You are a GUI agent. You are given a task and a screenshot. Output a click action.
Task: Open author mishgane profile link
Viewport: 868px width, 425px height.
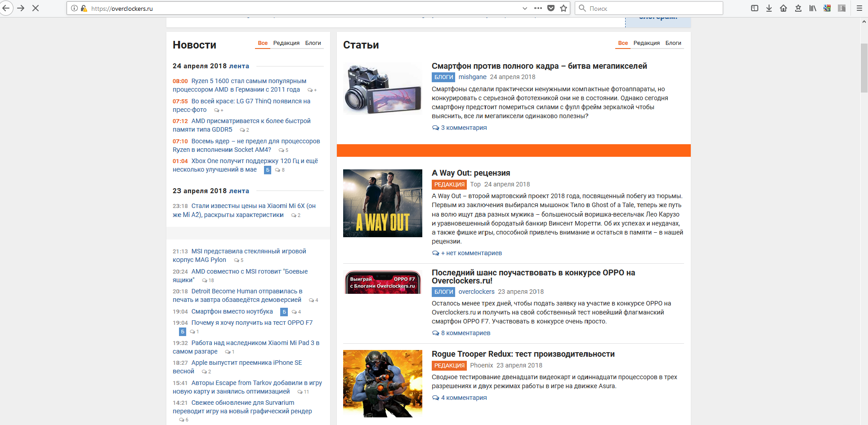[x=472, y=77]
